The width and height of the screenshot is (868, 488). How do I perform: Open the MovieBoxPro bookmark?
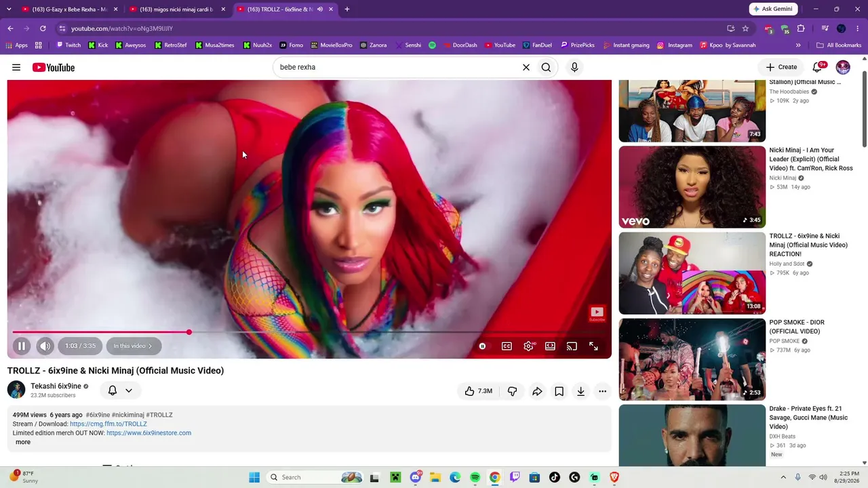point(332,45)
